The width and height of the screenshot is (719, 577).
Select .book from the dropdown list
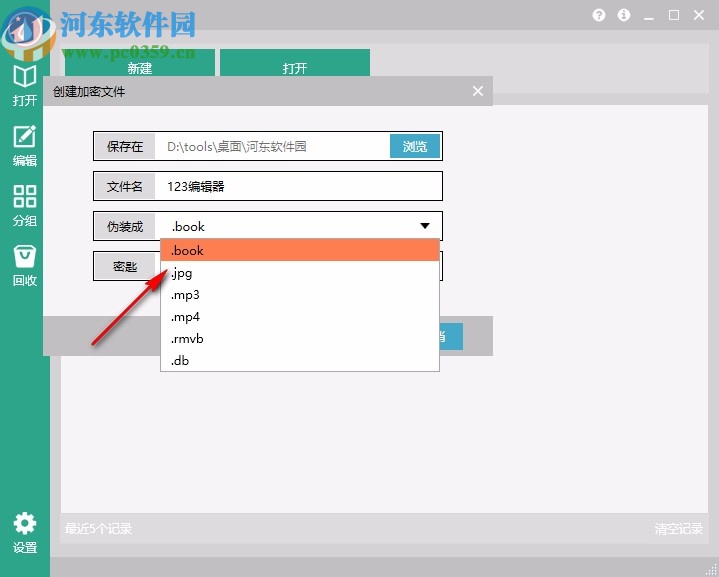coord(300,250)
